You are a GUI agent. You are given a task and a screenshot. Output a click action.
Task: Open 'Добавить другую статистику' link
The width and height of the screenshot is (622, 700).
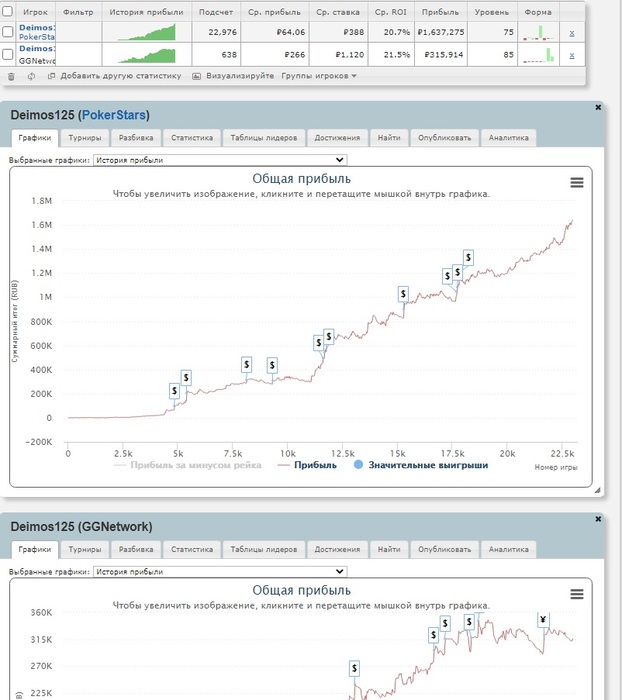[x=121, y=76]
